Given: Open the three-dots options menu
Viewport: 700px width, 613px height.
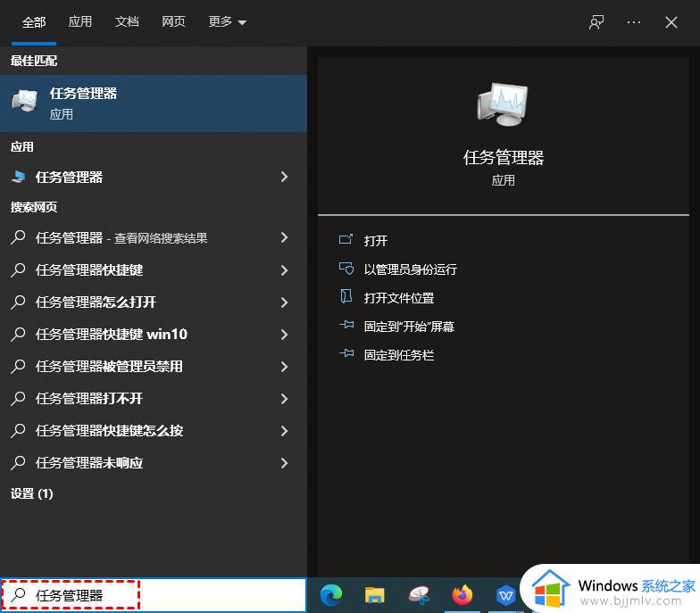Looking at the screenshot, I should pyautogui.click(x=634, y=22).
